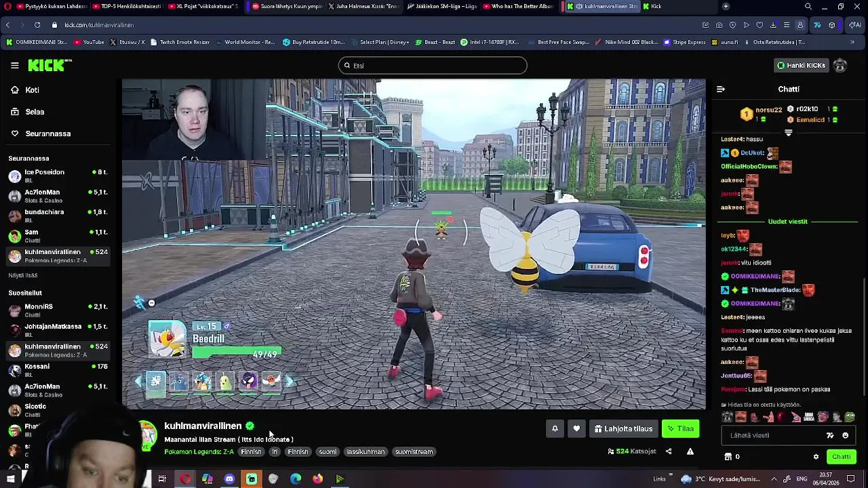Click the share icon beside Katsojat
Screen dimensions: 868x488
click(669, 451)
